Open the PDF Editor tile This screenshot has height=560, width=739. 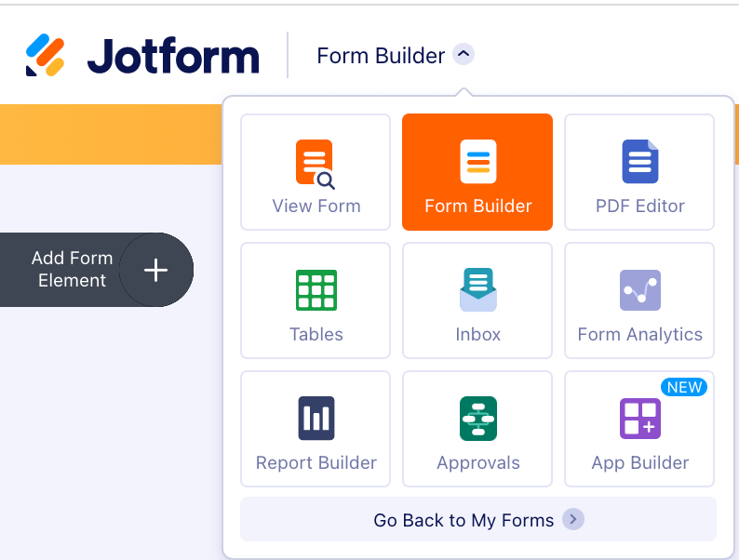point(639,172)
